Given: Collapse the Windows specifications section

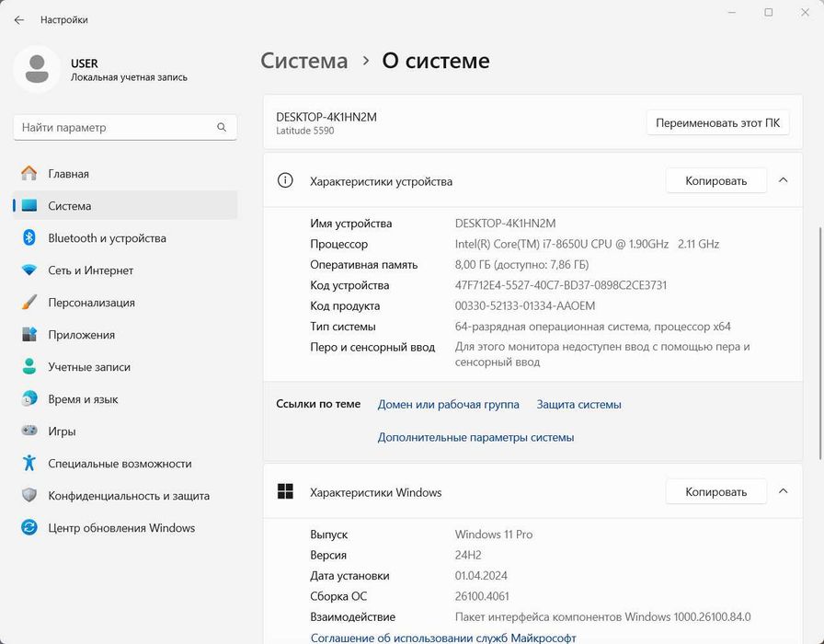Looking at the screenshot, I should point(784,491).
